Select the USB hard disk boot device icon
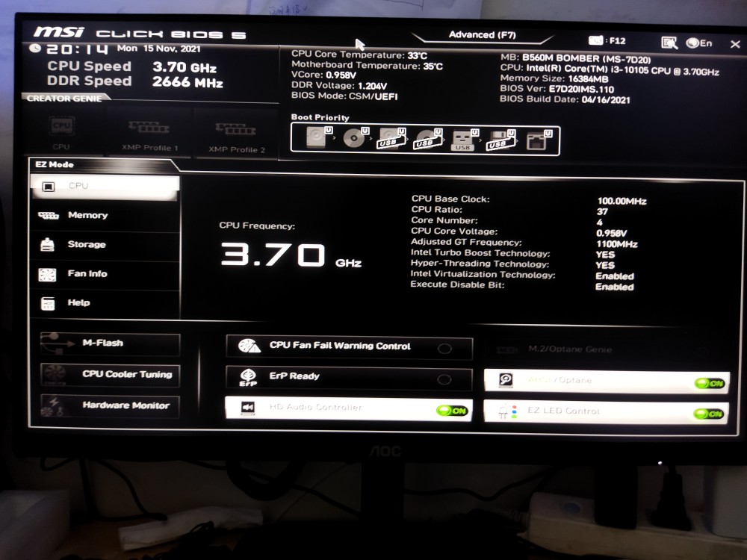The width and height of the screenshot is (747, 560). point(391,139)
